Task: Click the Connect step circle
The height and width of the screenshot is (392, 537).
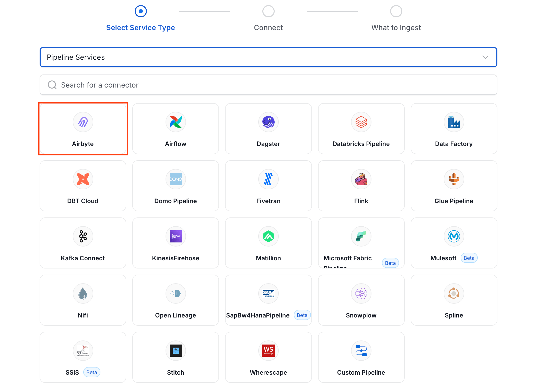Action: (x=268, y=11)
